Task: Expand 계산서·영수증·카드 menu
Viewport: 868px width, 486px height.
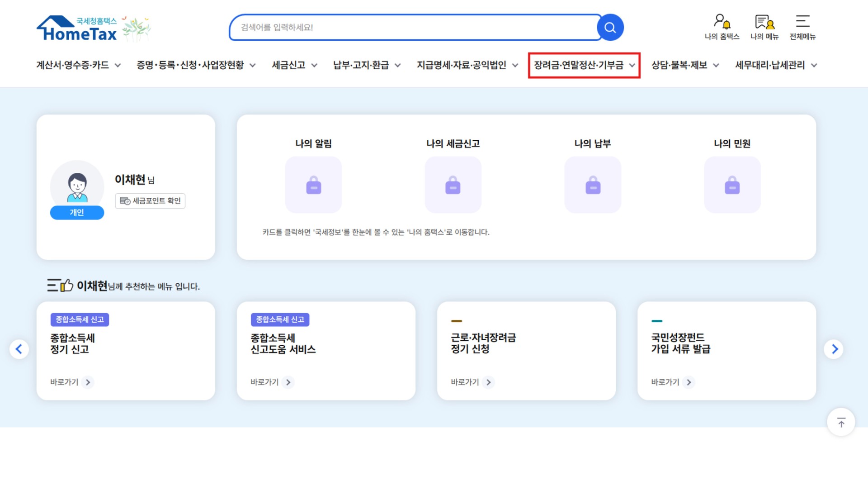Action: (79, 65)
